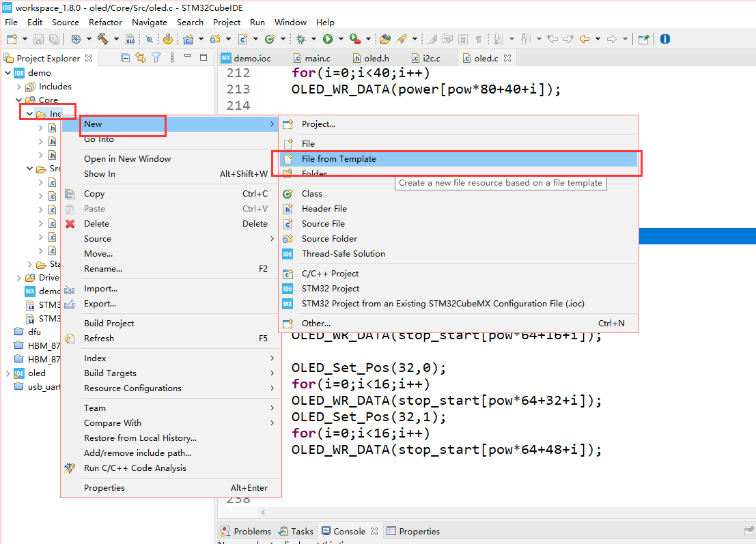Open the Project Explorer filter funnel icon
The width and height of the screenshot is (756, 544).
156,58
